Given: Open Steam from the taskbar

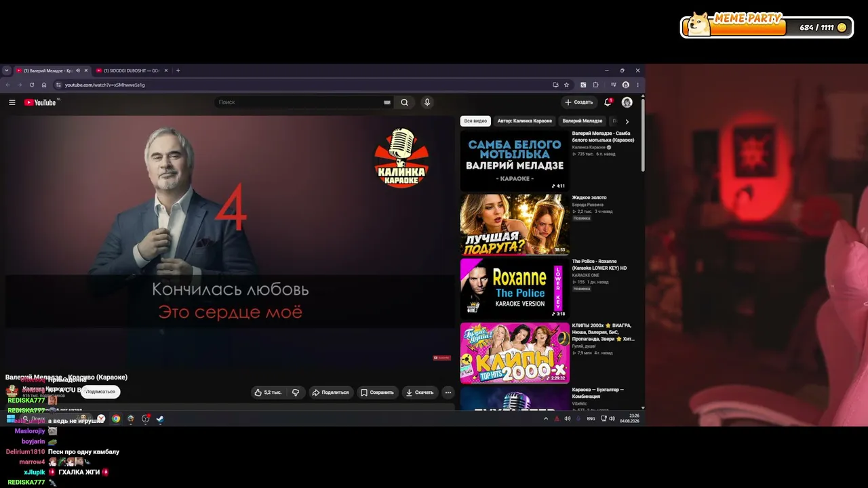Looking at the screenshot, I should coord(160,419).
